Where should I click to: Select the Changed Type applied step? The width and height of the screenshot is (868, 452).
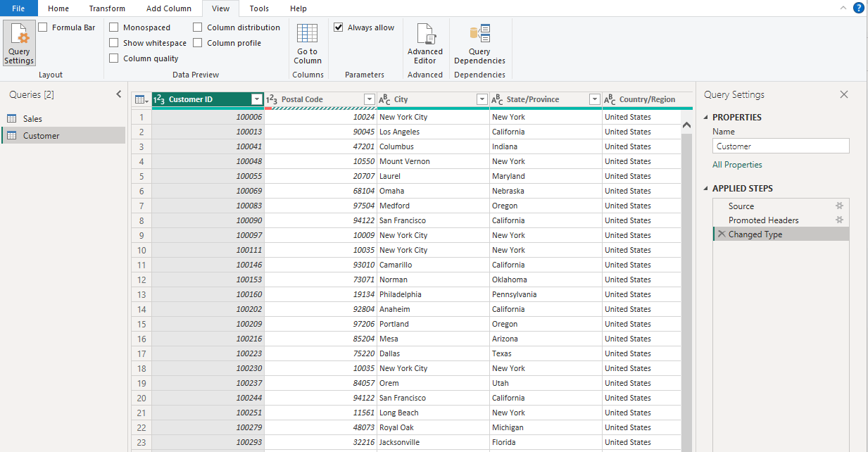(781, 234)
